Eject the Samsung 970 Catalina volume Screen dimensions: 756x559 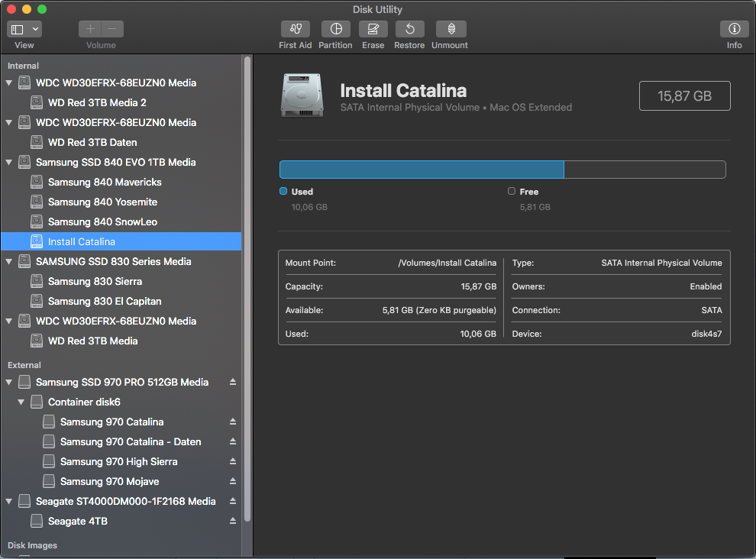(x=233, y=422)
